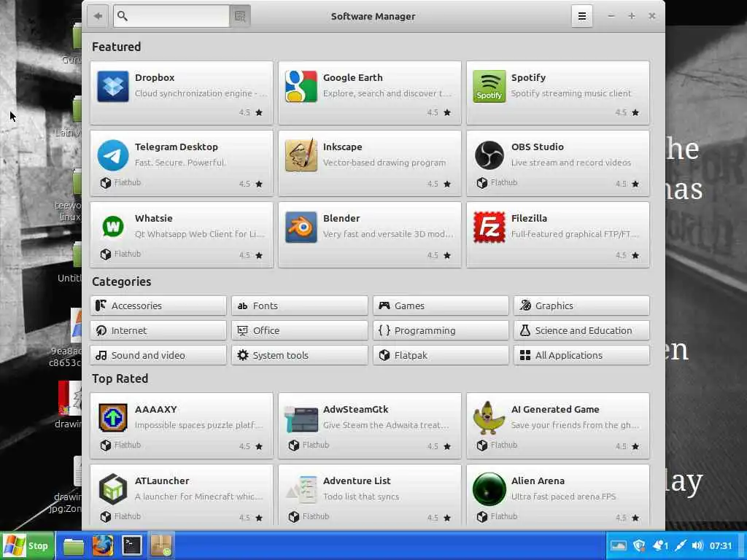Image resolution: width=747 pixels, height=560 pixels.
Task: Click the Alien Arena green orb icon
Action: click(489, 489)
